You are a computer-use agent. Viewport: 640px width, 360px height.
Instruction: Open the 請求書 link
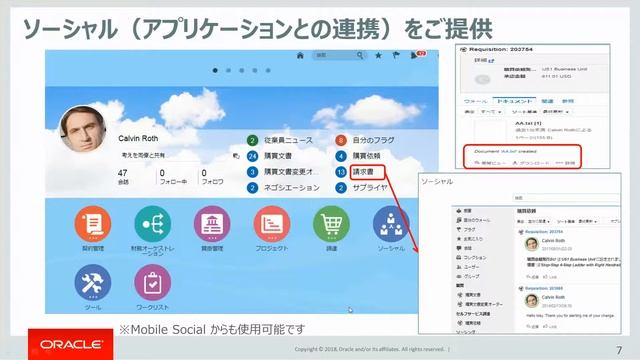click(x=363, y=172)
